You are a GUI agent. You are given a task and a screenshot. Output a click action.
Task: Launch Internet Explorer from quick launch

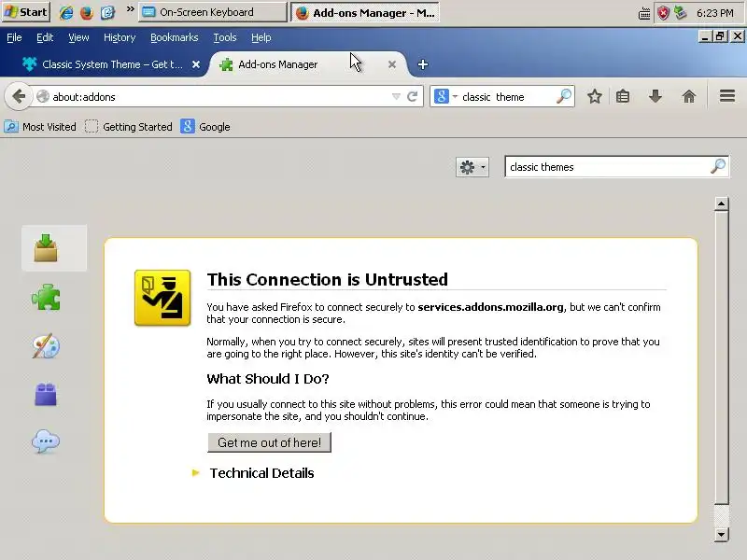coord(65,12)
